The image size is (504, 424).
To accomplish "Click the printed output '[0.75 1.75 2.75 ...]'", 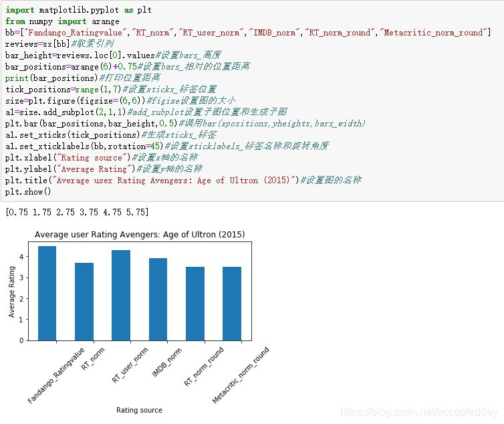I will (x=77, y=212).
